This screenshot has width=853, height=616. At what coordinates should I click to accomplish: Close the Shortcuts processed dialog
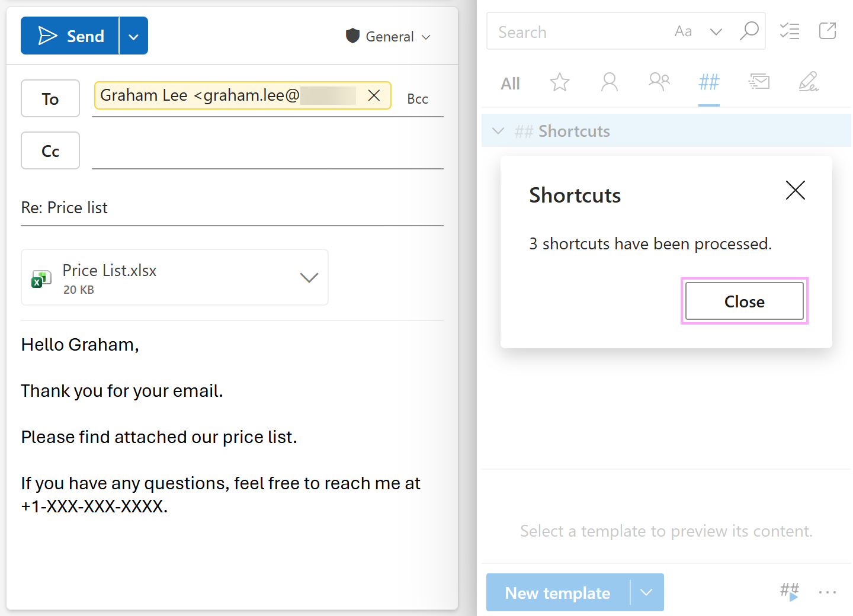pyautogui.click(x=744, y=301)
